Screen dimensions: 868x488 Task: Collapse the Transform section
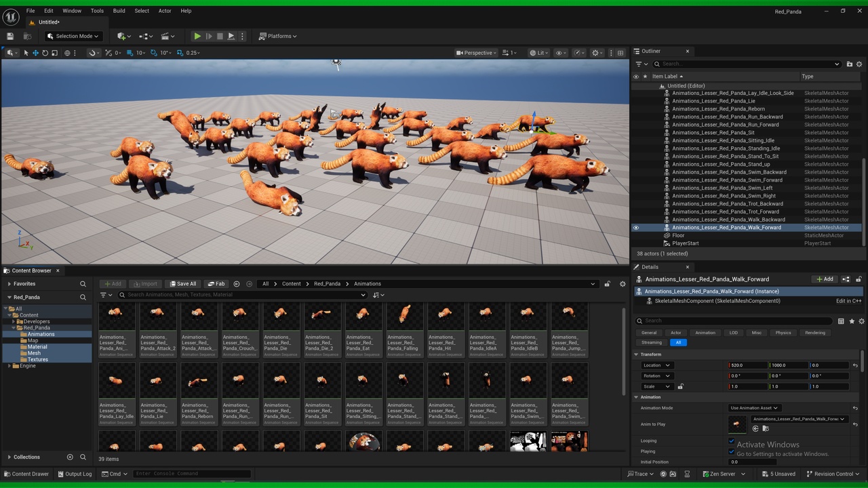(636, 354)
